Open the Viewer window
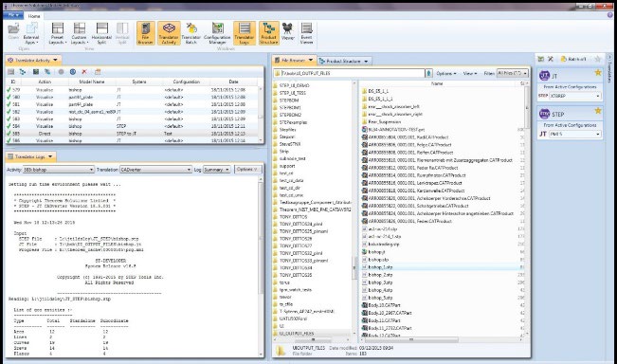This screenshot has height=364, width=617. (287, 31)
